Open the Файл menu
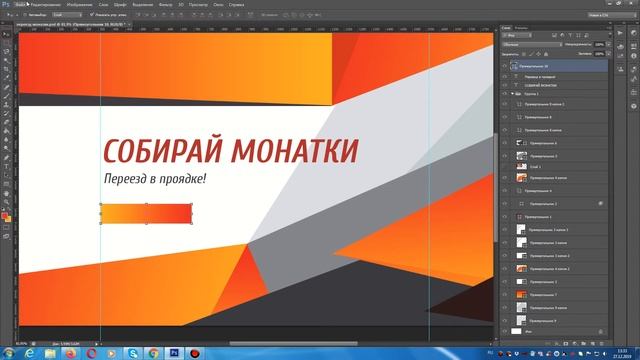Viewport: 640px width, 360px height. (x=20, y=4)
